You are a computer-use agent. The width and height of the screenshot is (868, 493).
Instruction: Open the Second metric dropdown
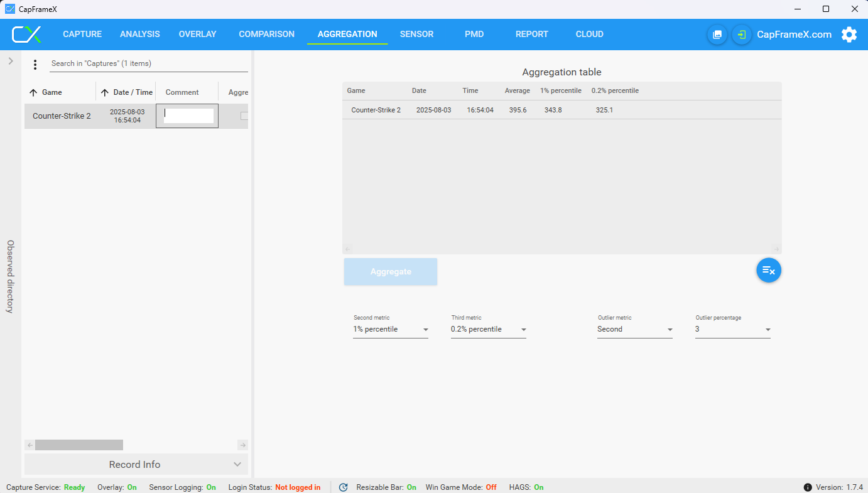coord(391,330)
